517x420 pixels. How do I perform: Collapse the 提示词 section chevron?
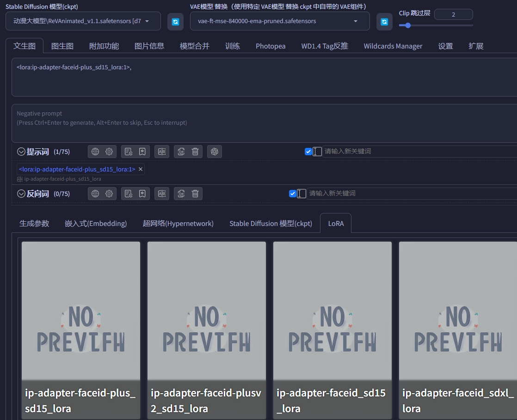(21, 152)
